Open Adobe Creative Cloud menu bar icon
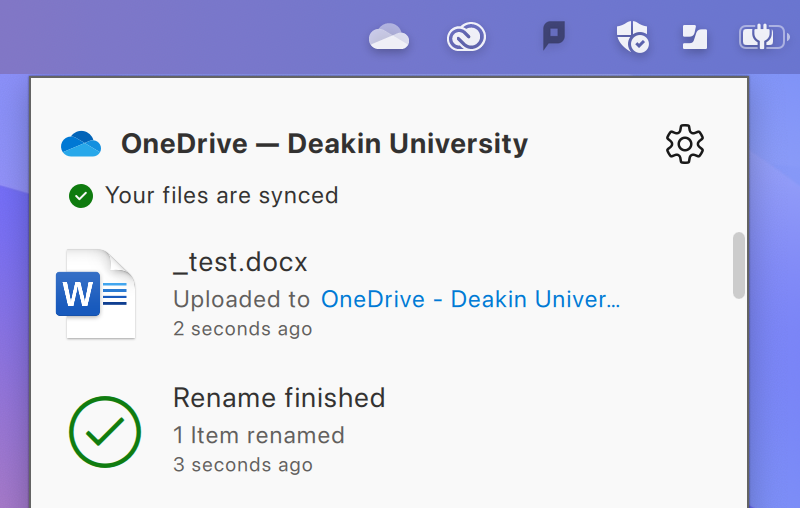Viewport: 800px width, 508px height. [x=466, y=38]
